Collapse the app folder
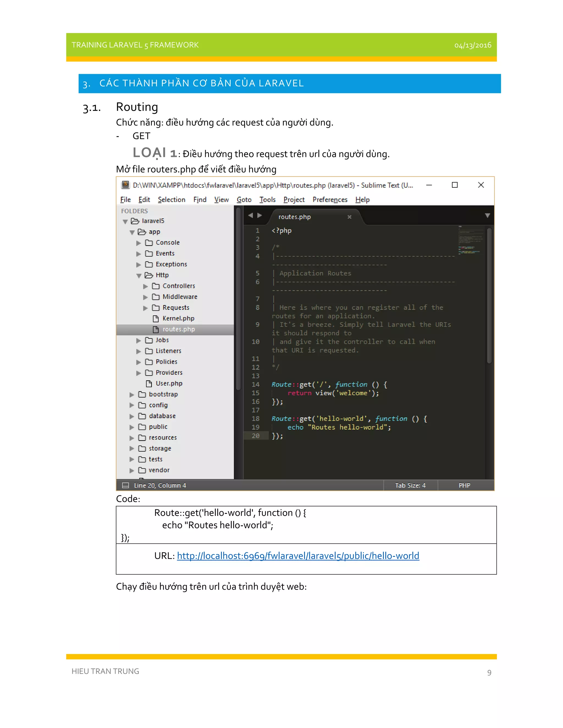Screen dimensions: 563x728 point(132,232)
